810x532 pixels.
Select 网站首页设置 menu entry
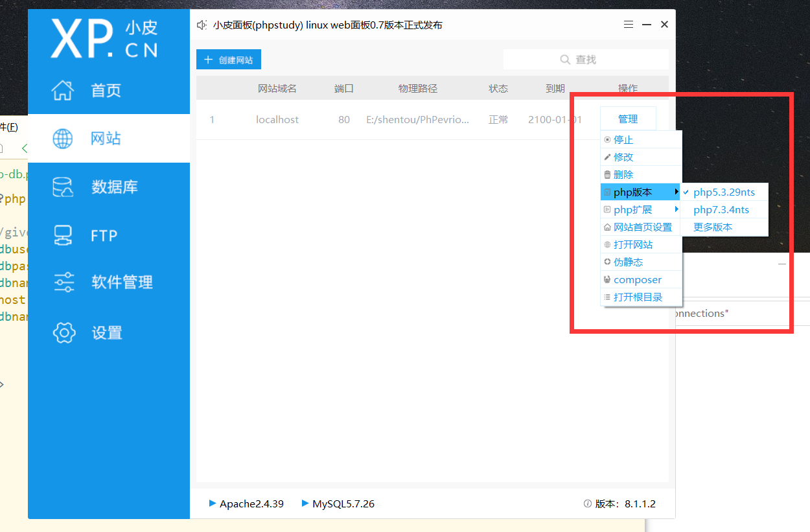(642, 227)
